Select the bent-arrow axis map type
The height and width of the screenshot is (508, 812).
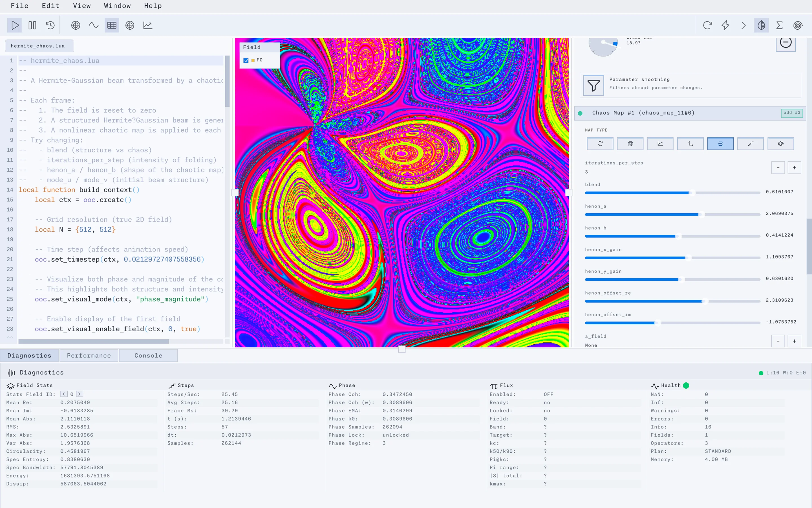[690, 144]
